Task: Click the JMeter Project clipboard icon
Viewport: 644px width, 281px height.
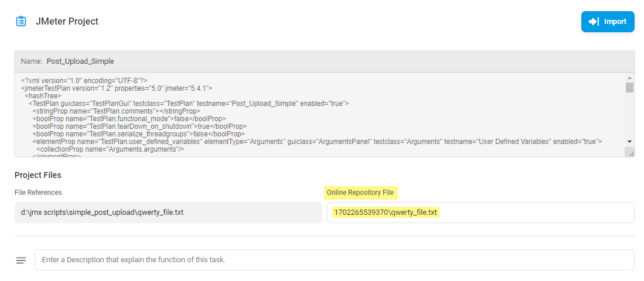Action: (21, 21)
